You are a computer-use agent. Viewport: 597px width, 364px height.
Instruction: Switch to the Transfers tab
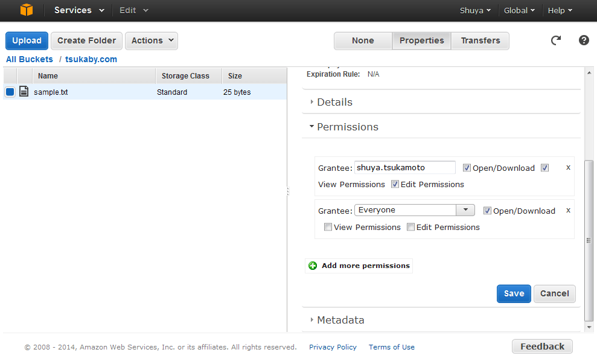pyautogui.click(x=480, y=40)
